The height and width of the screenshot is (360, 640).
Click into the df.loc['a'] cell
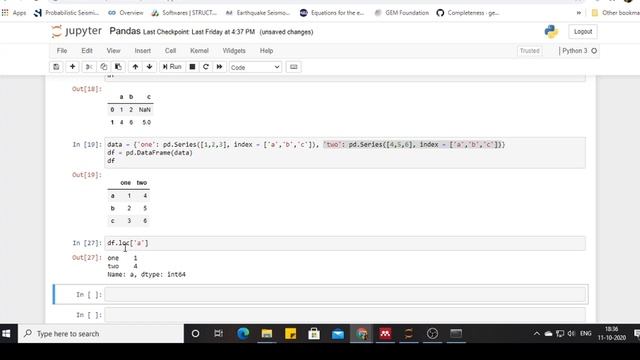345,243
